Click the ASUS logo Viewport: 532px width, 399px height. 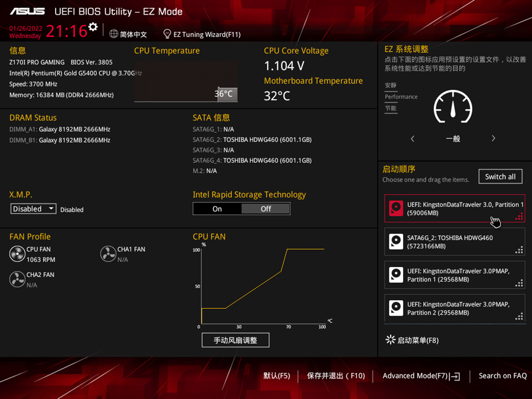pyautogui.click(x=27, y=11)
